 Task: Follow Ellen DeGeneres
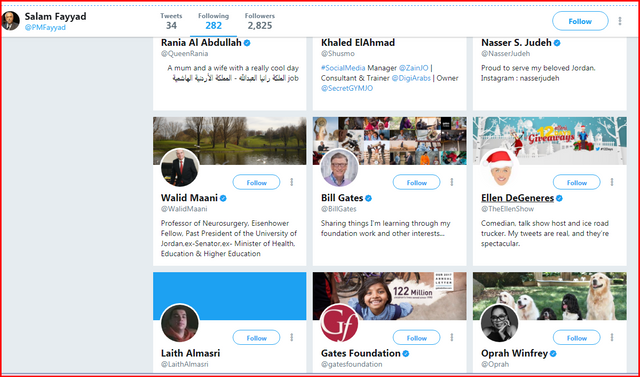coord(576,182)
